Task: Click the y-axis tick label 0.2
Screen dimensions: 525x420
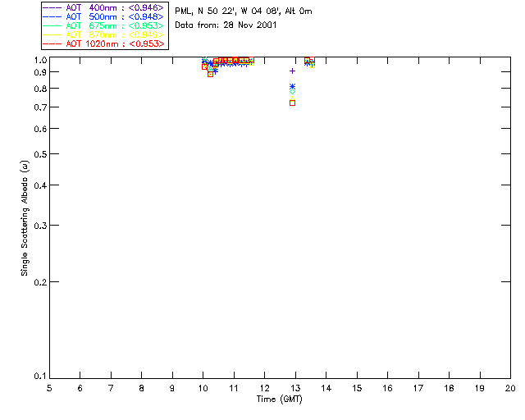Action: [40, 282]
